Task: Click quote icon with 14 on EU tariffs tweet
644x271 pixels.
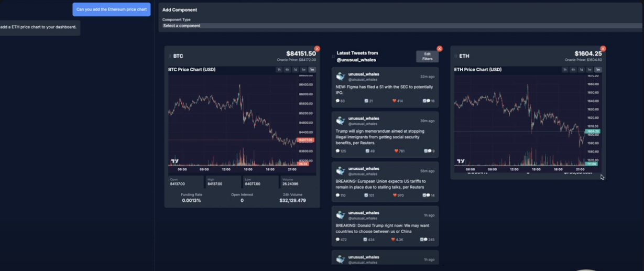Action: click(x=427, y=196)
